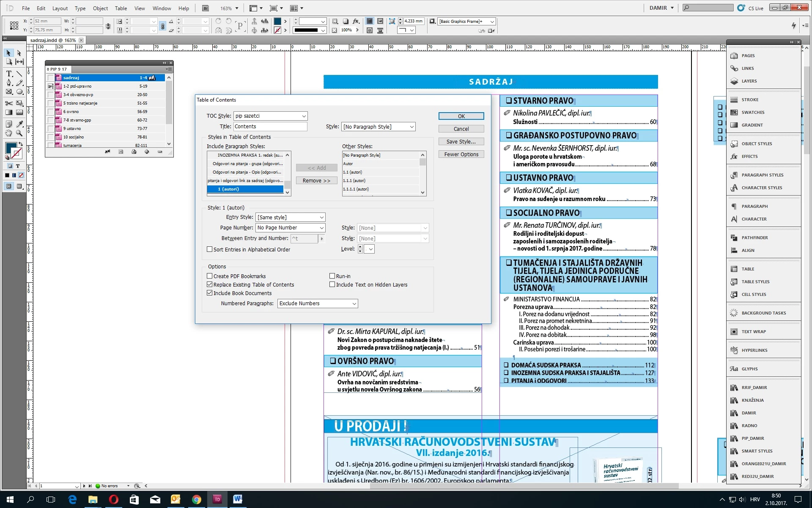Viewport: 812px width, 508px height.
Task: Open the Layout menu
Action: point(60,8)
